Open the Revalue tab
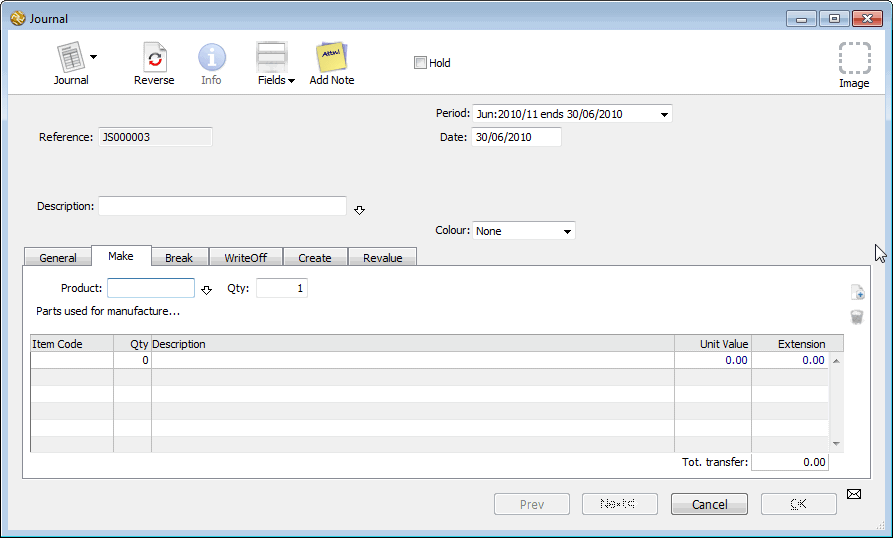 tap(382, 258)
